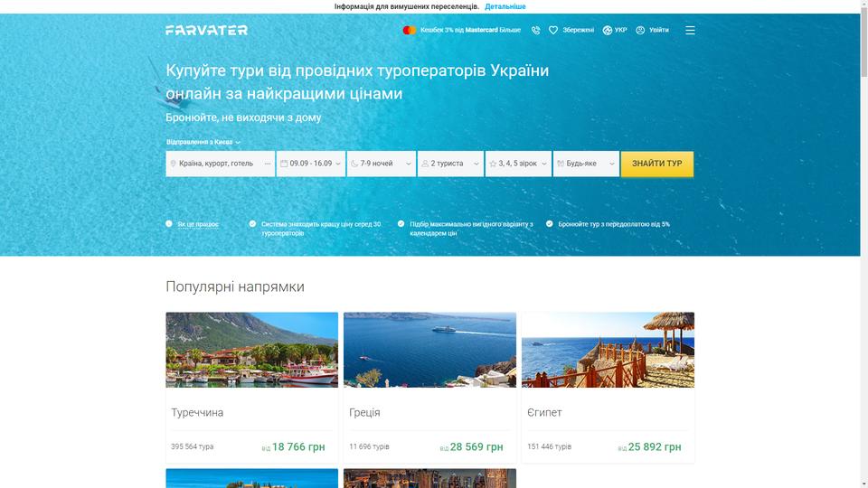Click the globe language icon
The height and width of the screenshot is (488, 868).
tap(608, 31)
